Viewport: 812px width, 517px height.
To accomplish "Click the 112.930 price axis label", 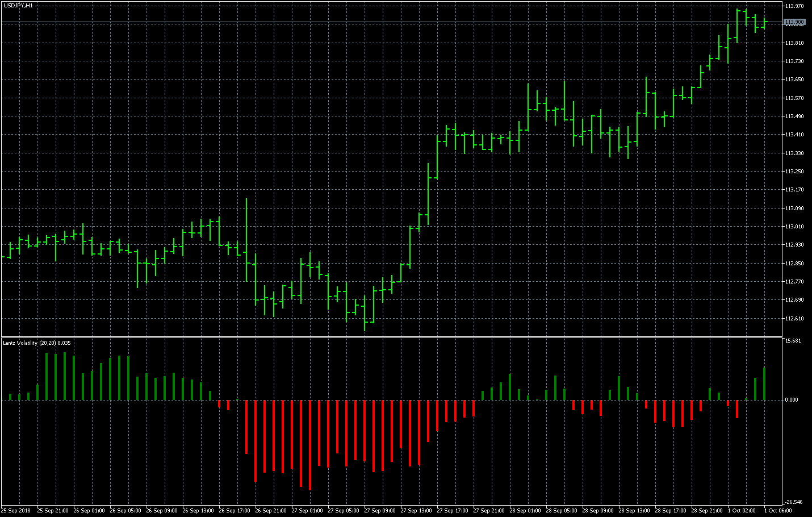I will click(x=794, y=245).
